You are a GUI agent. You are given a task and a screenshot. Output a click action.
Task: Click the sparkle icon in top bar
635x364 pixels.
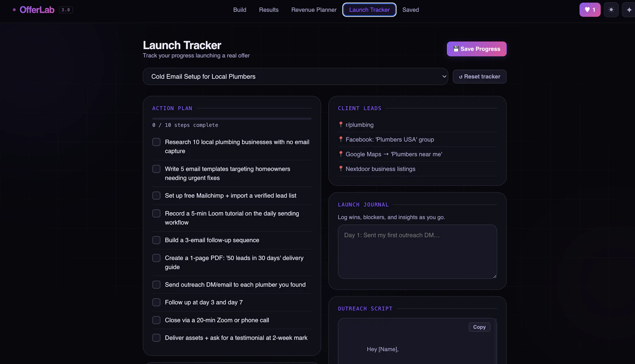[629, 10]
